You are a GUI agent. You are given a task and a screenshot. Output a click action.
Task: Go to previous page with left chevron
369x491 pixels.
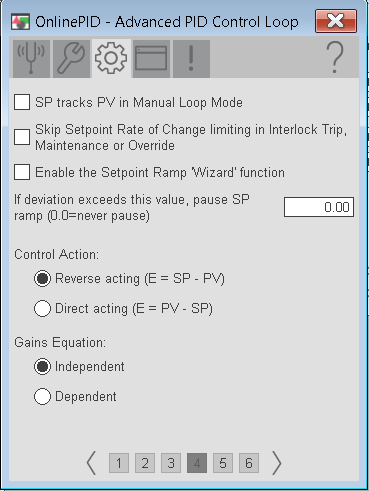(91, 463)
